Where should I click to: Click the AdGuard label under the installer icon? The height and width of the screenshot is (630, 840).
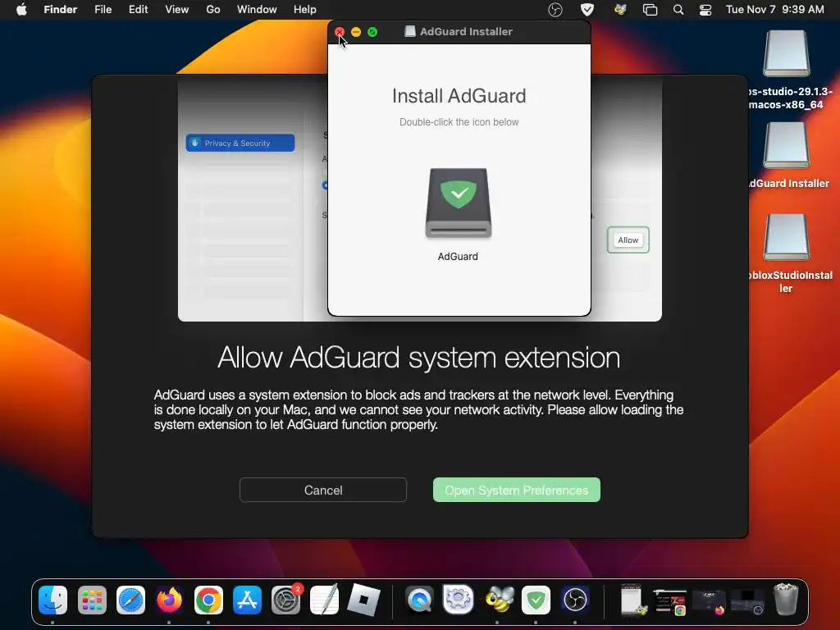(x=458, y=257)
